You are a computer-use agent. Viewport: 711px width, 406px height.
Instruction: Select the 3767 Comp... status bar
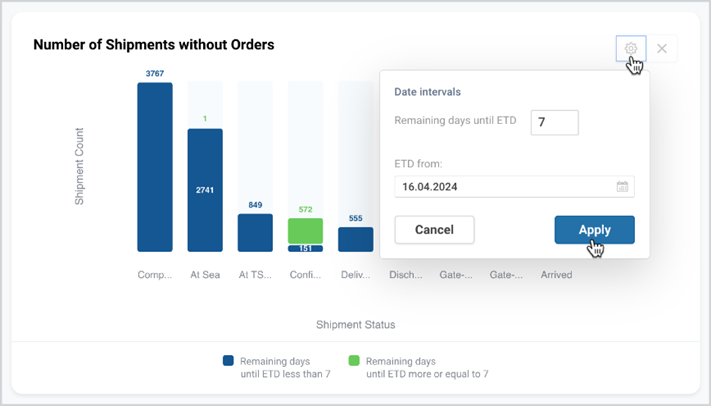[x=155, y=167]
